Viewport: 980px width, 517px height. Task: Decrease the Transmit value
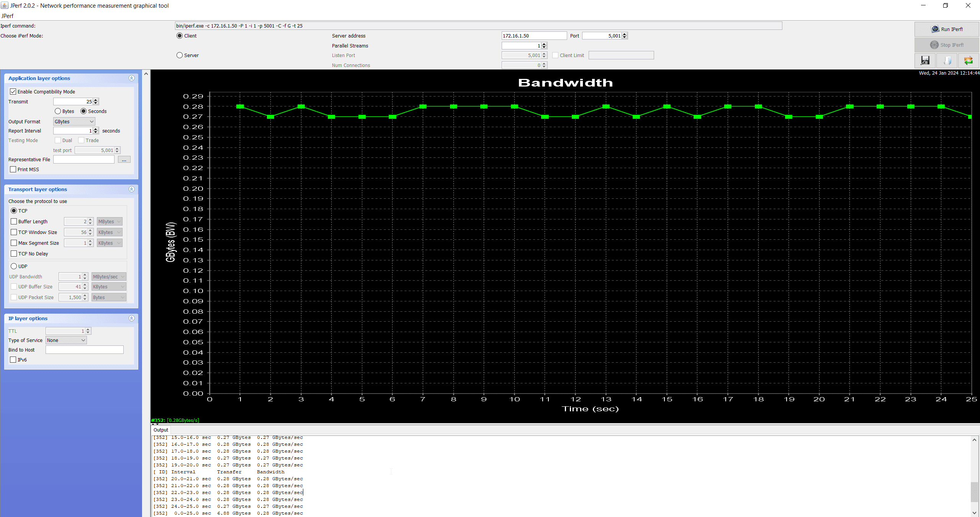[x=96, y=103]
